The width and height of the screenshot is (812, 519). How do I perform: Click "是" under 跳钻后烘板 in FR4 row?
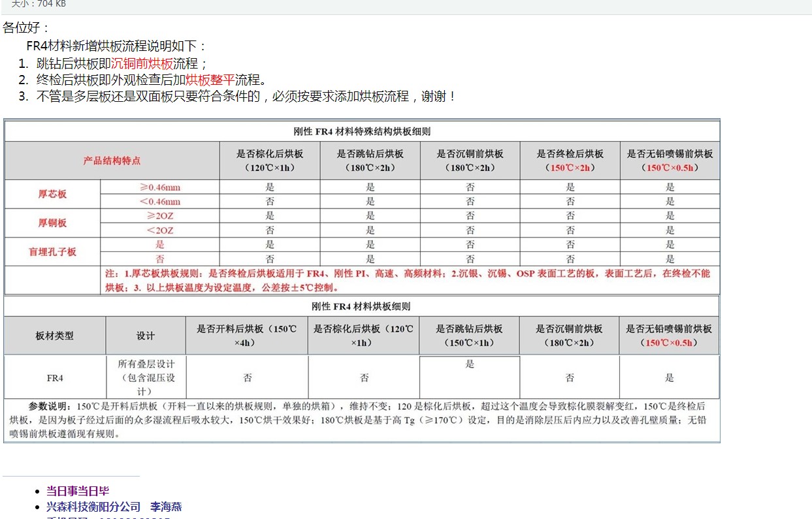point(470,364)
